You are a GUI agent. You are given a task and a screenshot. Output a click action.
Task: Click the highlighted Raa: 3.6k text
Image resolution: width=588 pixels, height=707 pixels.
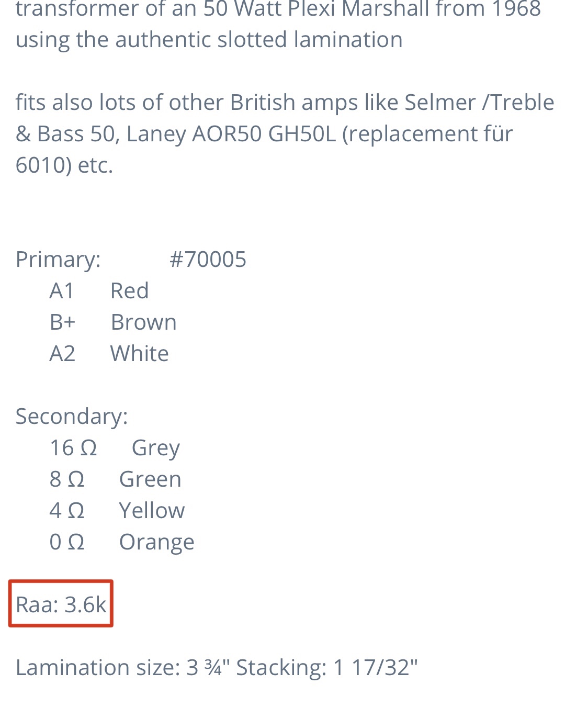point(61,604)
